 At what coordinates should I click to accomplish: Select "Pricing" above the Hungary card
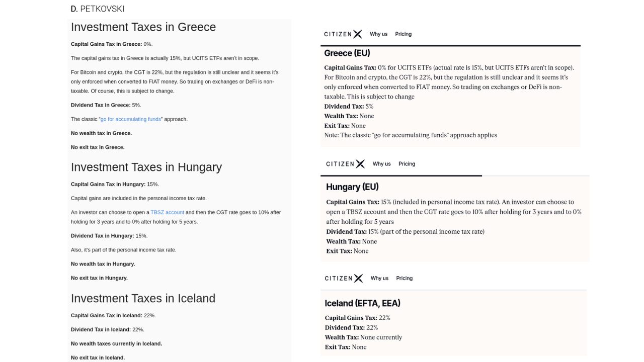(x=407, y=164)
